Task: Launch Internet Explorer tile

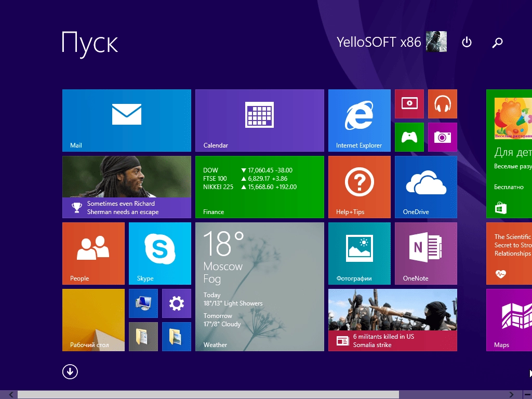Action: click(360, 121)
